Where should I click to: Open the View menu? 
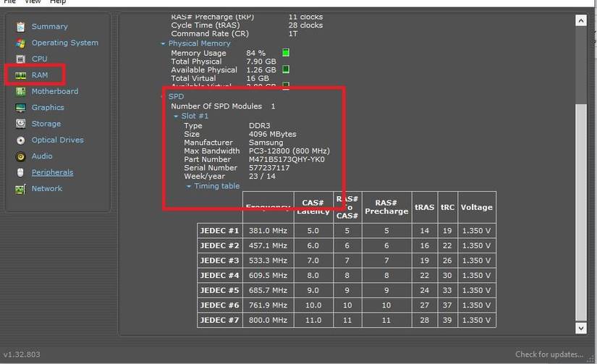pyautogui.click(x=33, y=2)
